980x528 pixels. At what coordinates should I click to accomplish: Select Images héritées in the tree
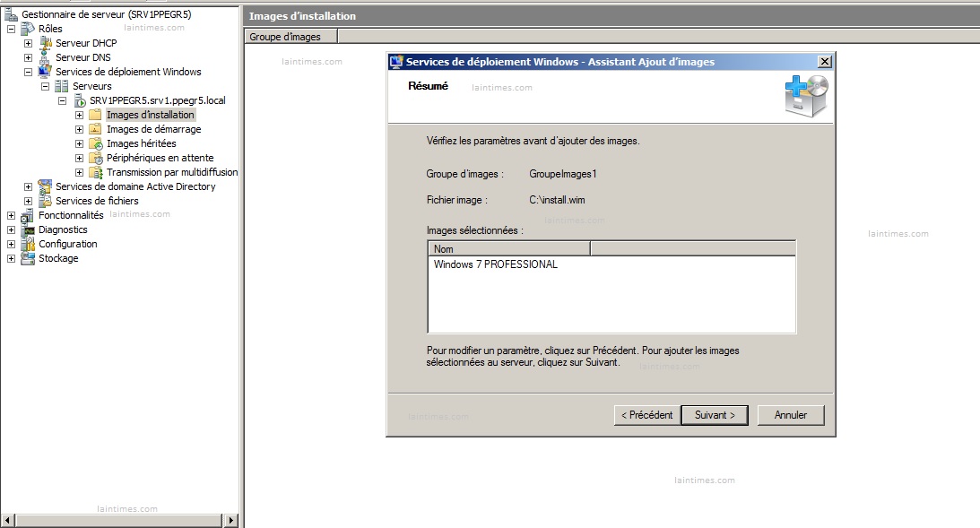coord(142,143)
